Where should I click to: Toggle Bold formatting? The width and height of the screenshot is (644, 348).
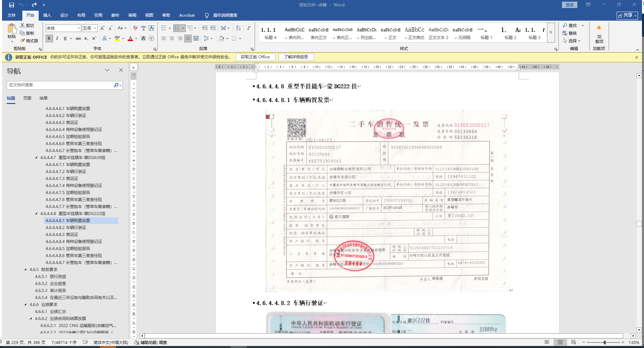coord(49,39)
